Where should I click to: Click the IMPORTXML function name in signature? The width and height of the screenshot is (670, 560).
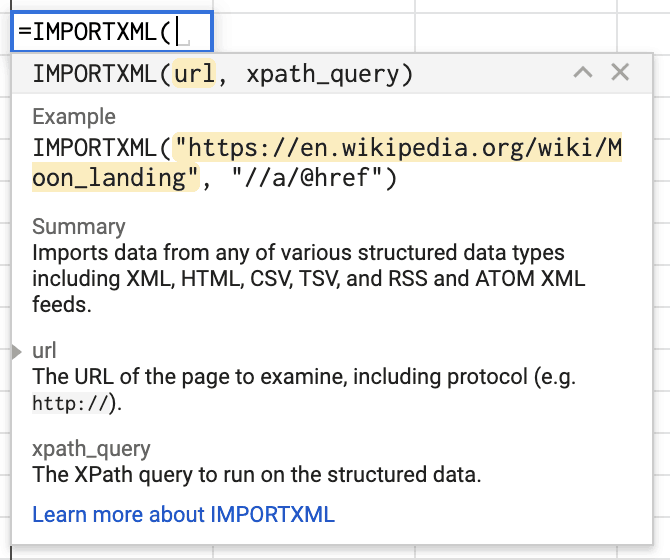95,74
